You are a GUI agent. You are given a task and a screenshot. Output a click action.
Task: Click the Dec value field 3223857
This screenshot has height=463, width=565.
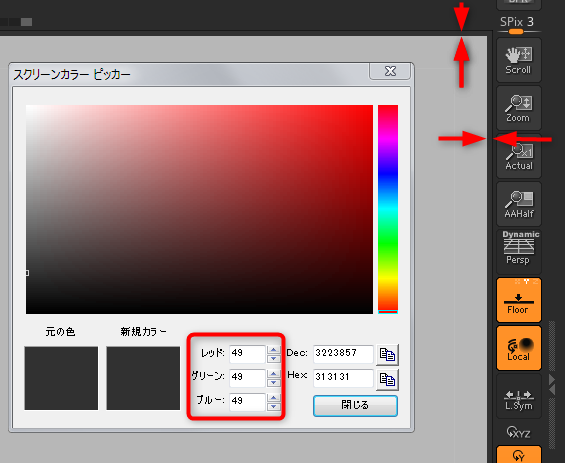click(x=343, y=354)
